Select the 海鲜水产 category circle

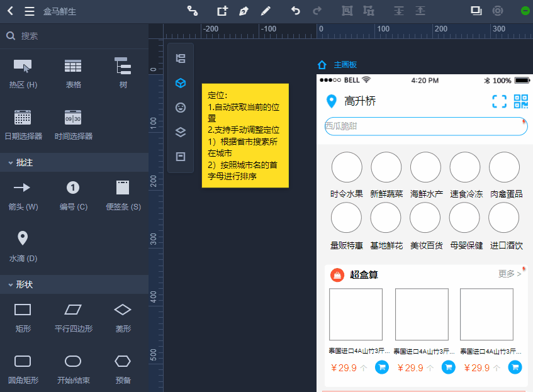tap(425, 167)
